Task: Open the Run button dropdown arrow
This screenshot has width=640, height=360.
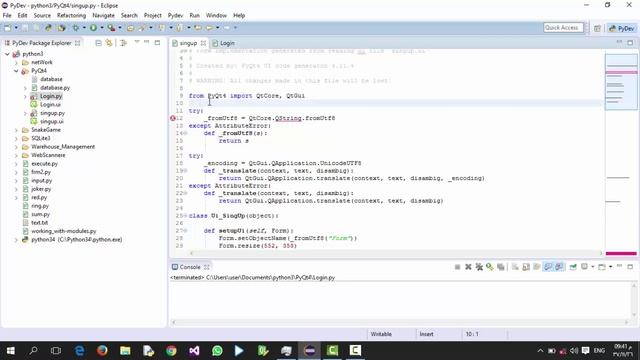Action: [x=102, y=28]
